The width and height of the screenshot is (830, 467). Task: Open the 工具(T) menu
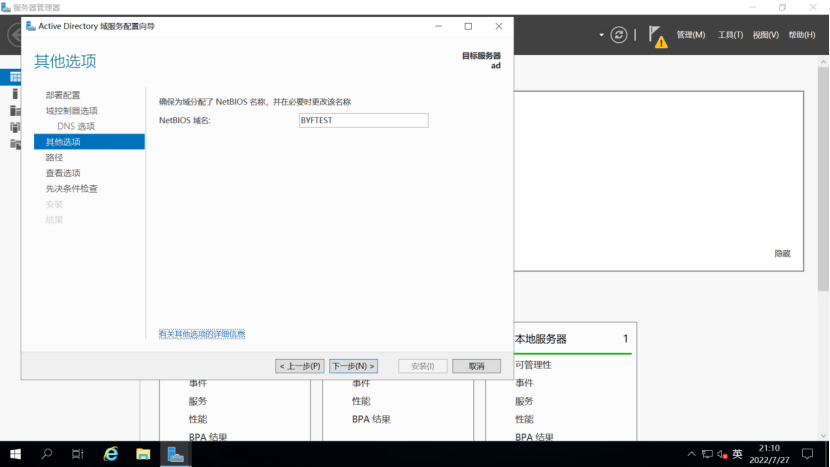tap(730, 35)
